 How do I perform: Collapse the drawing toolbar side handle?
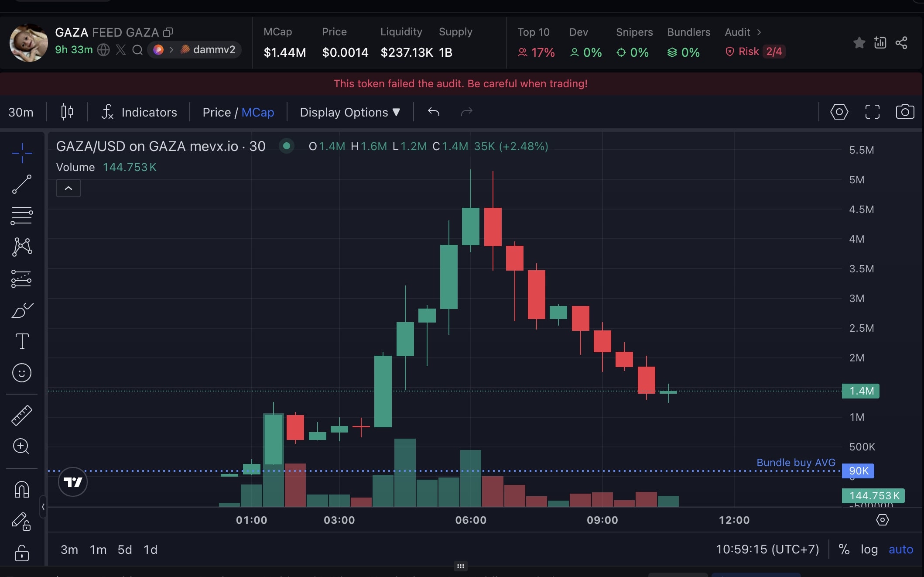pyautogui.click(x=43, y=507)
